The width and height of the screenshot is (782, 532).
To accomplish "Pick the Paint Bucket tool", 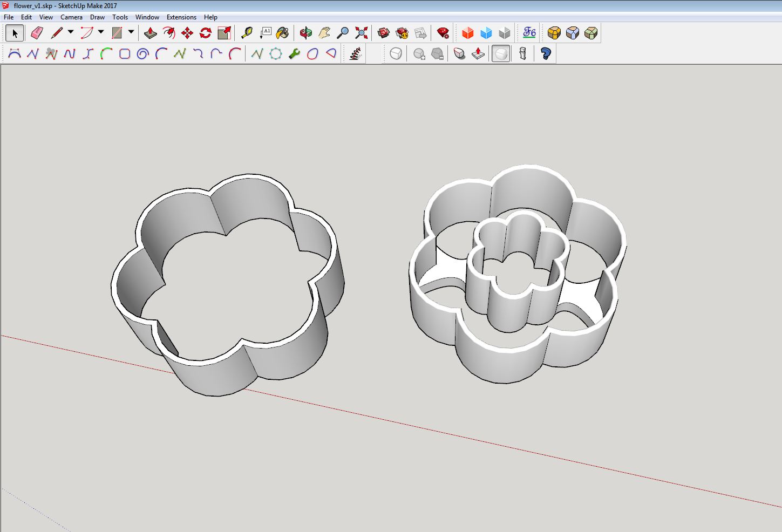I will click(x=282, y=33).
